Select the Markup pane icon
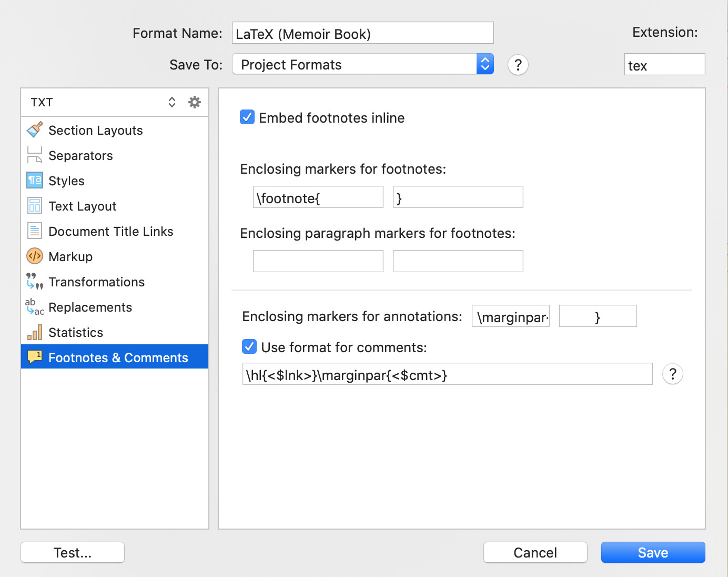 tap(34, 256)
